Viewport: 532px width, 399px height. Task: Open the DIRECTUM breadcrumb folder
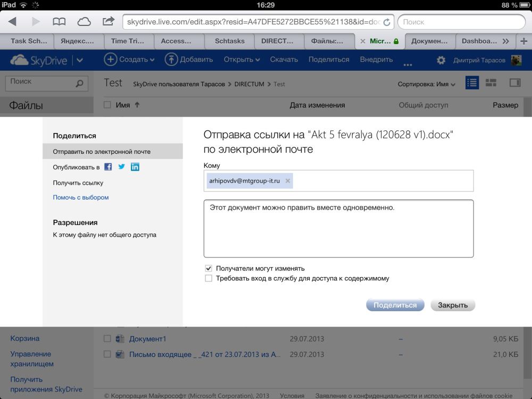click(x=250, y=84)
